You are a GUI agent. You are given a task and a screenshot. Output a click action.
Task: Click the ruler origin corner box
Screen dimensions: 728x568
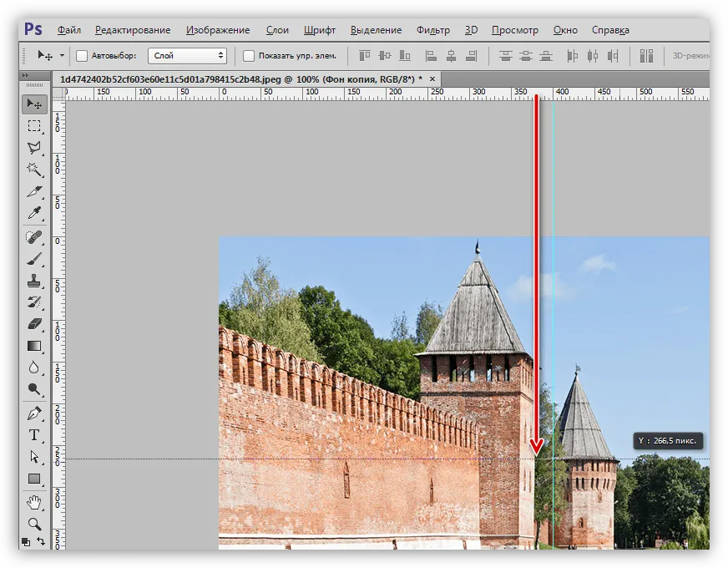[58, 94]
